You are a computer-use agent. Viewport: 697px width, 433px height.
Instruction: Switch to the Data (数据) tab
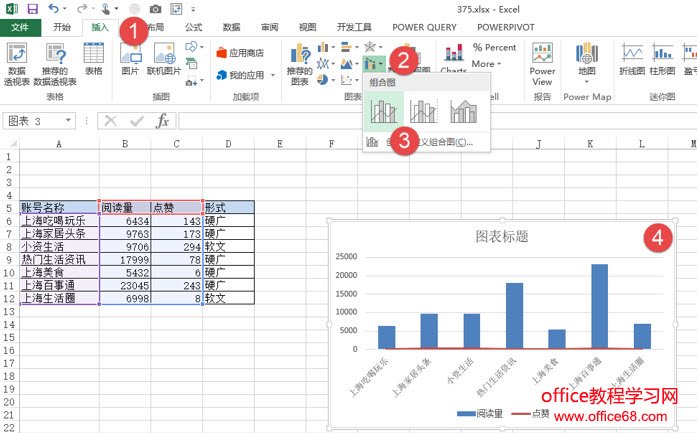click(x=232, y=27)
